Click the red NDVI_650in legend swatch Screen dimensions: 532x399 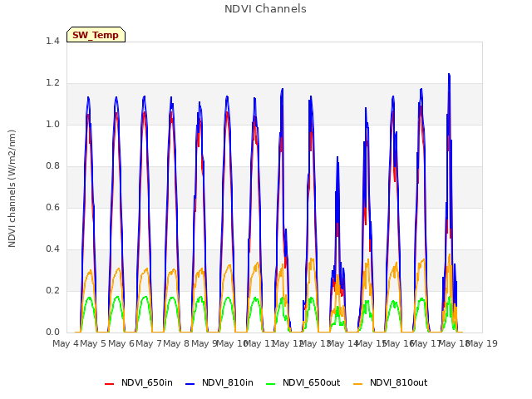(x=109, y=384)
